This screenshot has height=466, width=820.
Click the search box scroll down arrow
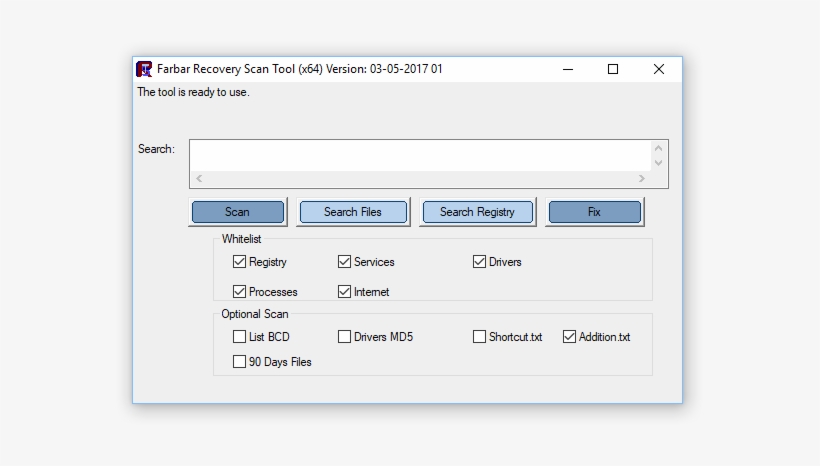click(x=658, y=163)
